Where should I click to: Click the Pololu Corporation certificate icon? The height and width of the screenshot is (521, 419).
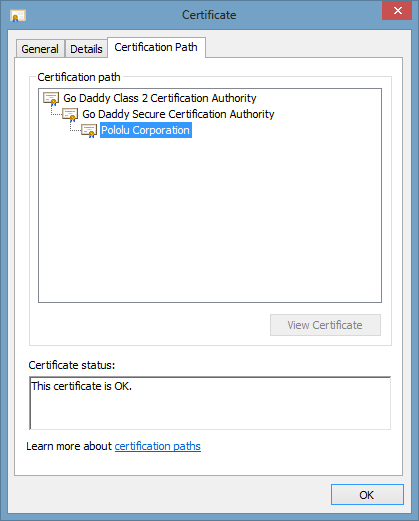coord(89,131)
